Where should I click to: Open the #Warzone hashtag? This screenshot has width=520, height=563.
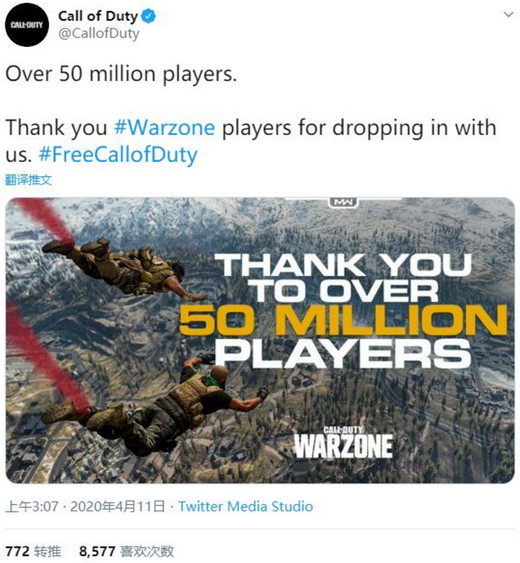pyautogui.click(x=164, y=127)
